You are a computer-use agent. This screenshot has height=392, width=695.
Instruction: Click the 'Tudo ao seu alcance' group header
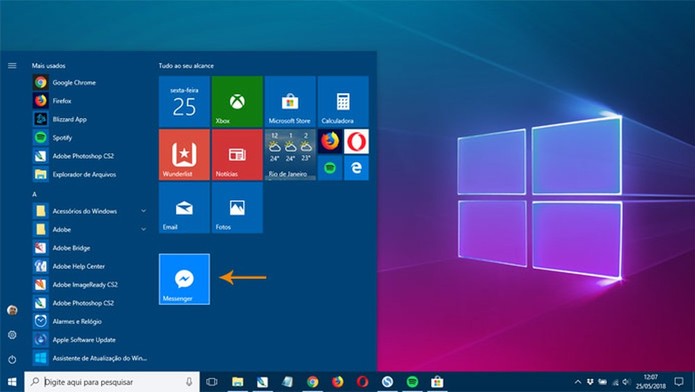[x=186, y=66]
